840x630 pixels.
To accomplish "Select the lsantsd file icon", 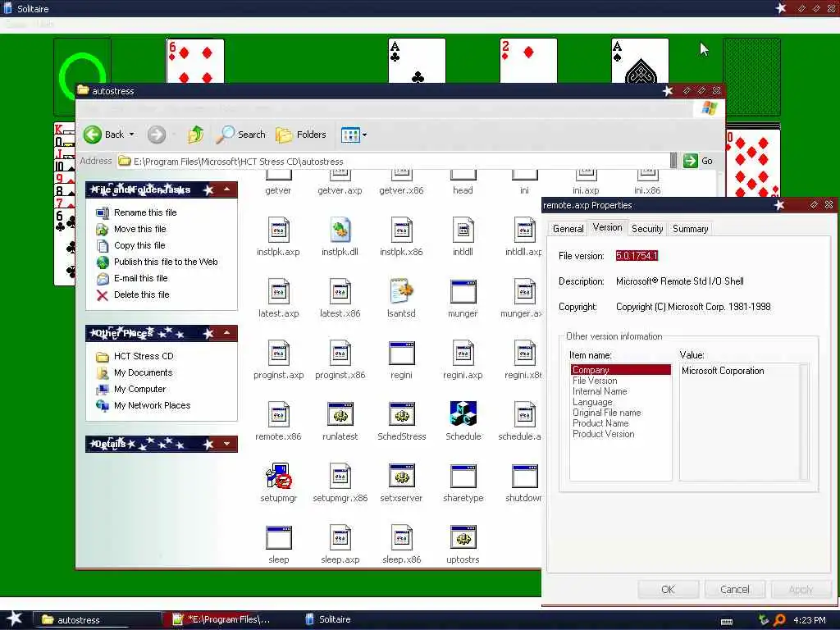I will pos(402,291).
